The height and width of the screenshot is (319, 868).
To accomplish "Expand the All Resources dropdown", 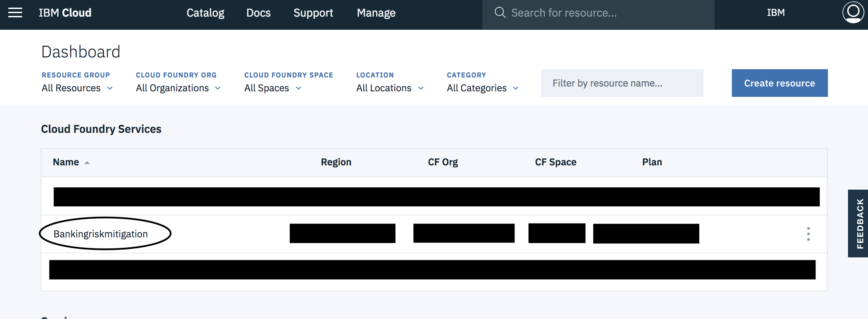I will (77, 88).
